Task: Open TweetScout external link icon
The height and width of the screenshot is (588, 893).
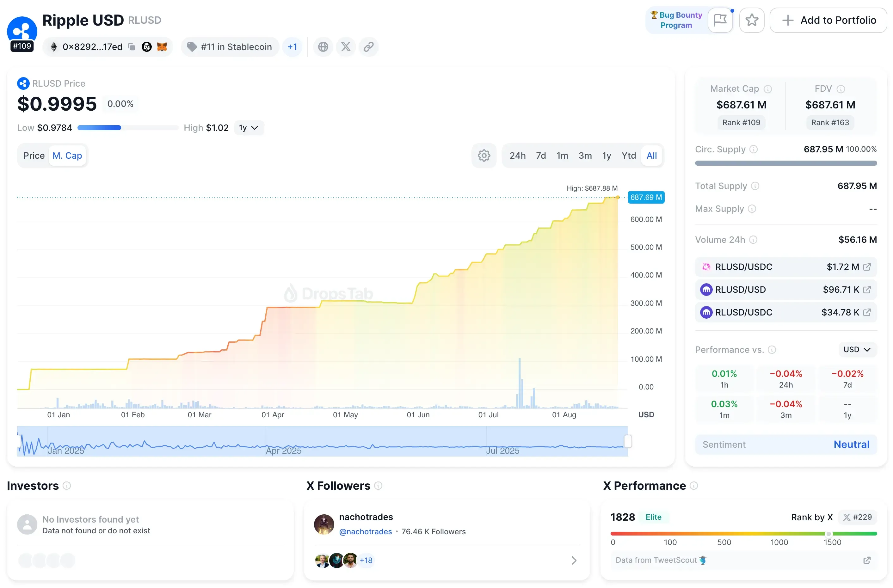Action: pyautogui.click(x=867, y=560)
